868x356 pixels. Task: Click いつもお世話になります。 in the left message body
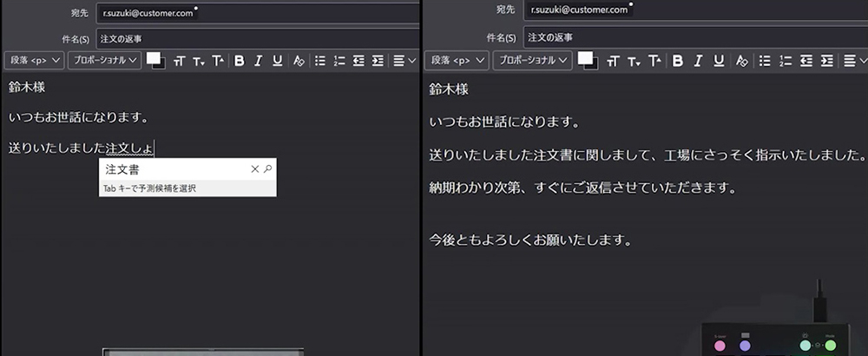[79, 118]
